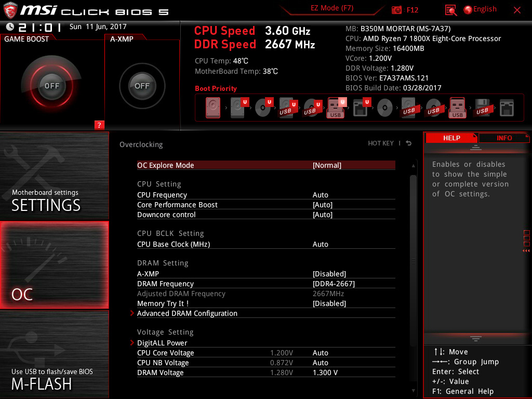Image resolution: width=532 pixels, height=399 pixels.
Task: Expand the DigitALL Power submenu
Action: (162, 343)
